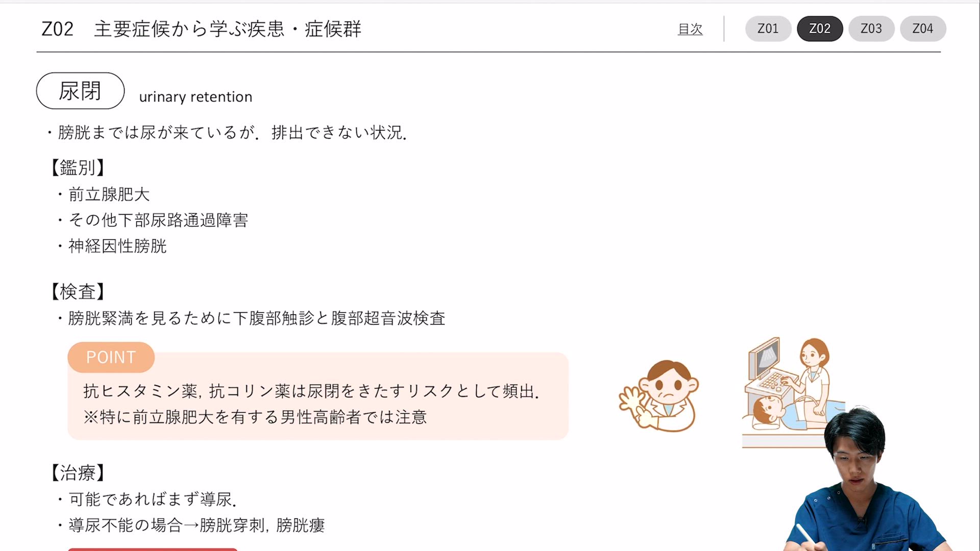980x551 pixels.
Task: Click the Z02 主要症候から学ぶ疾患 page heading
Action: pyautogui.click(x=202, y=29)
